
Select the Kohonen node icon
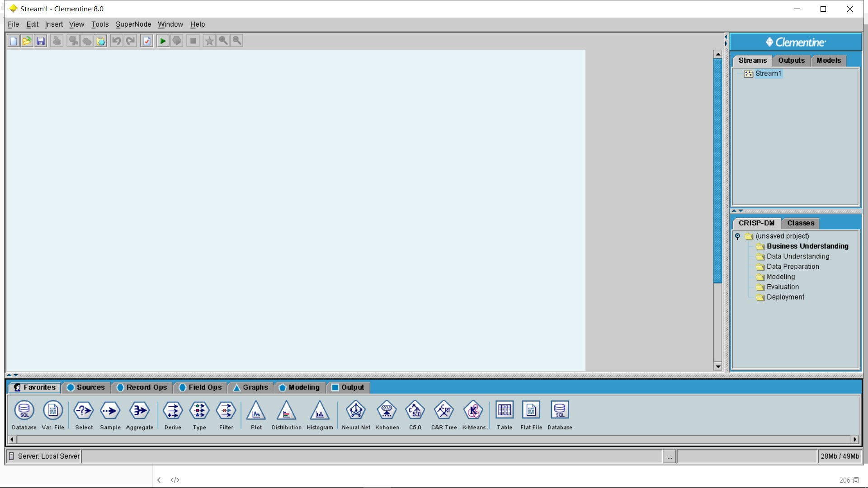[387, 410]
